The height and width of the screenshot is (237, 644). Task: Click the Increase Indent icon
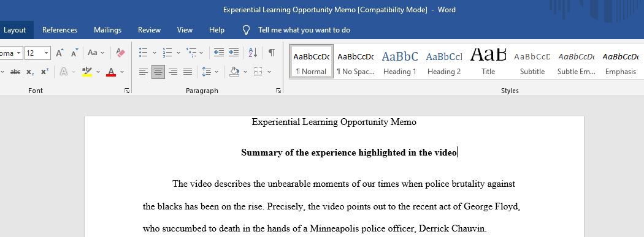pos(234,53)
